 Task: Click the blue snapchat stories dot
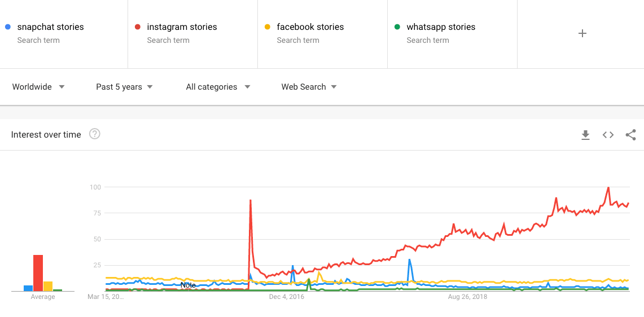7,27
